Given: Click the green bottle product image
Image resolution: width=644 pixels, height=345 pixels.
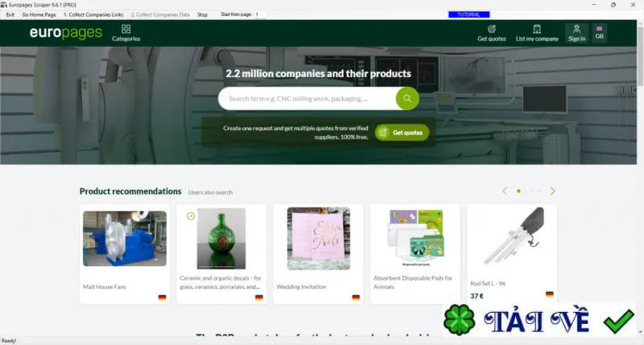Looking at the screenshot, I should [x=221, y=238].
